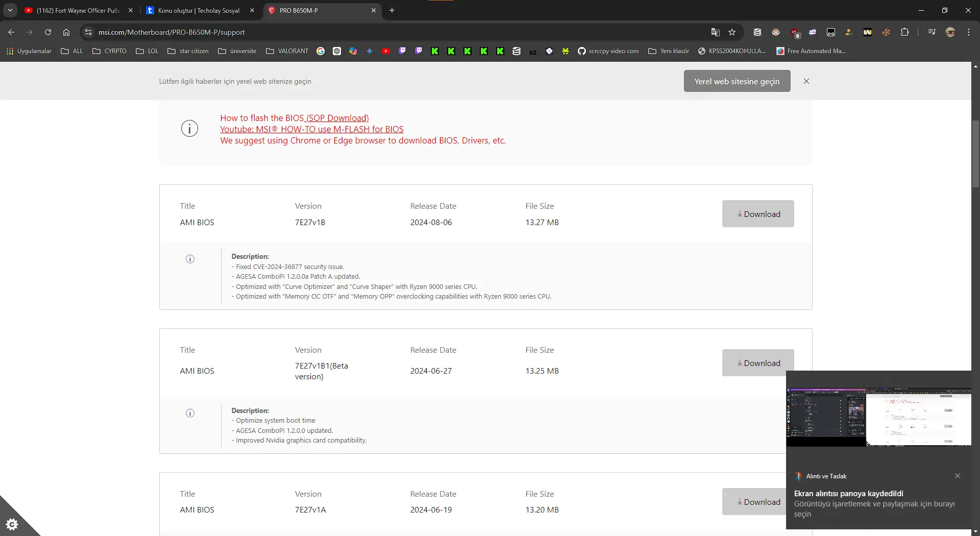Screen dimensions: 980x536
Task: Open the CYRPTO bookmarks folder
Action: pyautogui.click(x=110, y=51)
